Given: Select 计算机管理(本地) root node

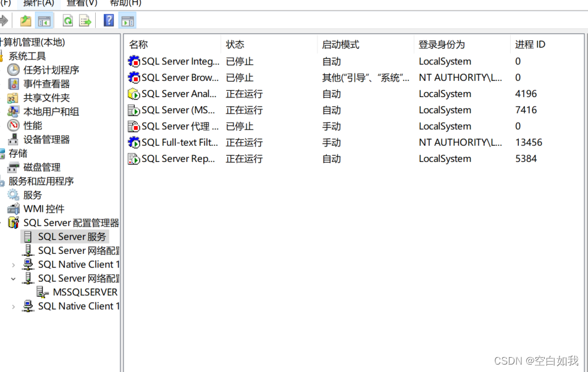Looking at the screenshot, I should pyautogui.click(x=33, y=43).
